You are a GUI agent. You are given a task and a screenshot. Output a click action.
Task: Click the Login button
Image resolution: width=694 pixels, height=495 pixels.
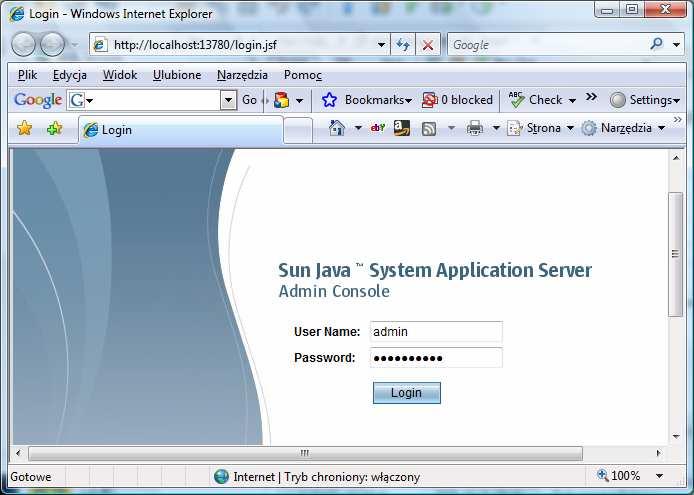(x=407, y=393)
